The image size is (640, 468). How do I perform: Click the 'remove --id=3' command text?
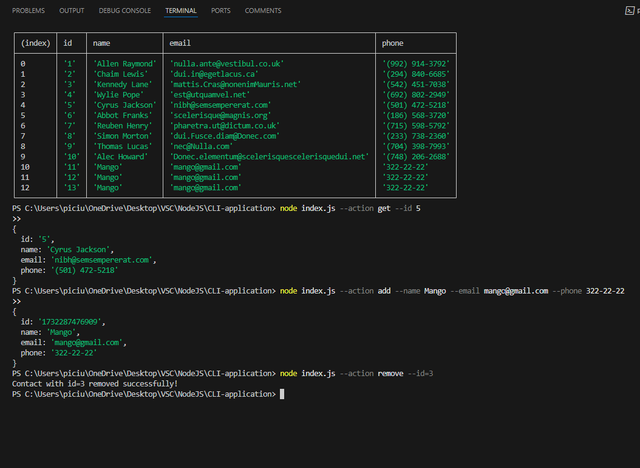click(x=405, y=374)
